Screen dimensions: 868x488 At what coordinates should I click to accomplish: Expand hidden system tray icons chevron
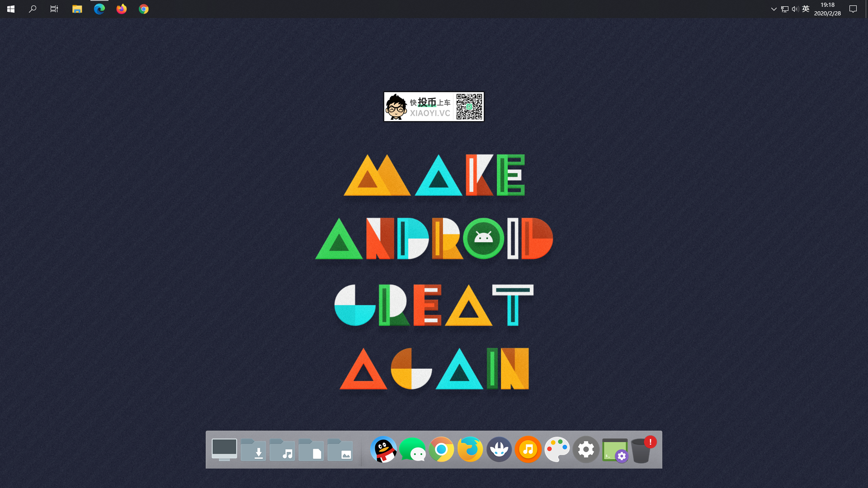[774, 9]
